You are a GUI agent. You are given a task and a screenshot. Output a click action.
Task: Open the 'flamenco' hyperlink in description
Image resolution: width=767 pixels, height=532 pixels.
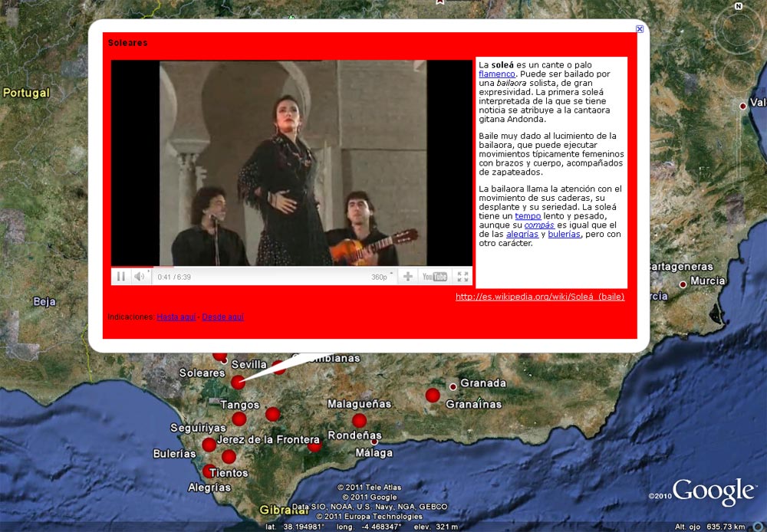[x=497, y=74]
